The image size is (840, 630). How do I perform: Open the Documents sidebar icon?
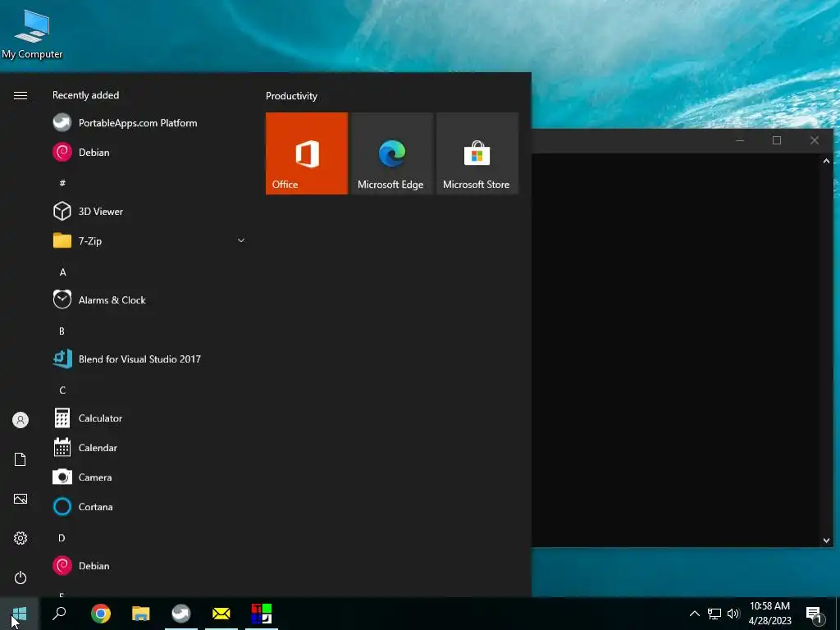(21, 459)
